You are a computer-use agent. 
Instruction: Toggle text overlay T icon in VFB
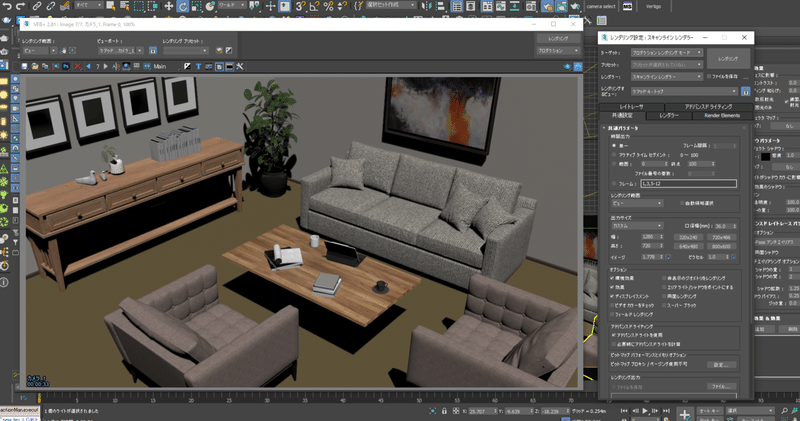point(198,66)
